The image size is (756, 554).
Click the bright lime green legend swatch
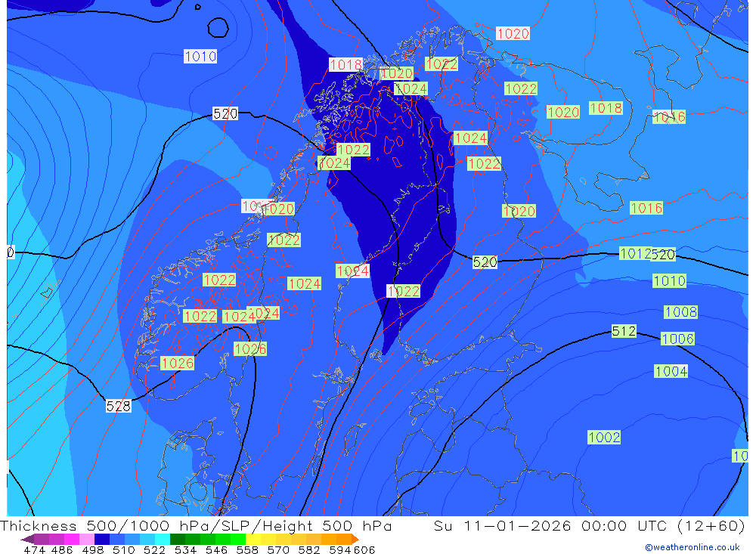pyautogui.click(x=238, y=539)
